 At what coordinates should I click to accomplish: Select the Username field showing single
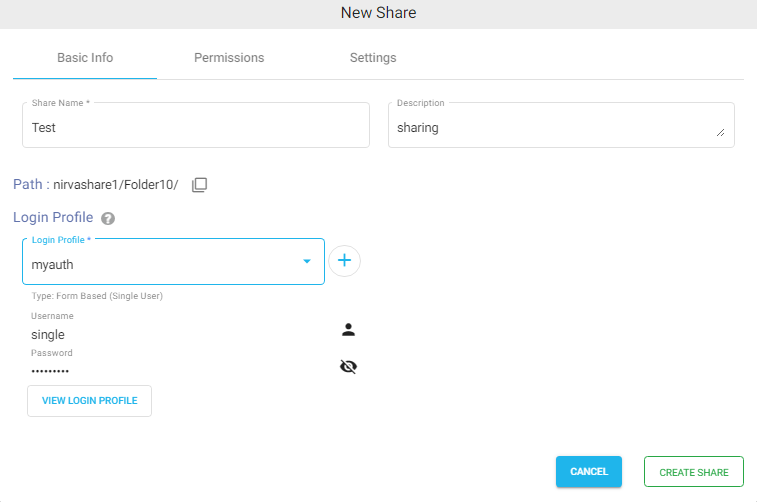pyautogui.click(x=180, y=335)
